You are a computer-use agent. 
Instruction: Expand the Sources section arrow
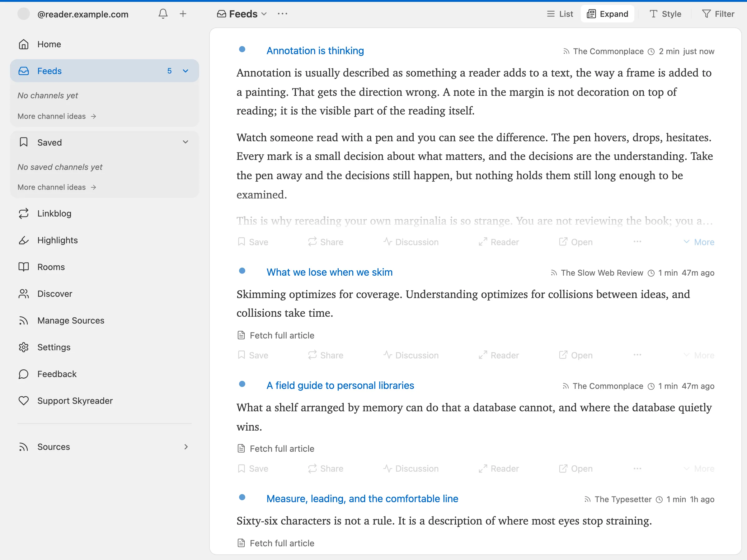click(186, 446)
